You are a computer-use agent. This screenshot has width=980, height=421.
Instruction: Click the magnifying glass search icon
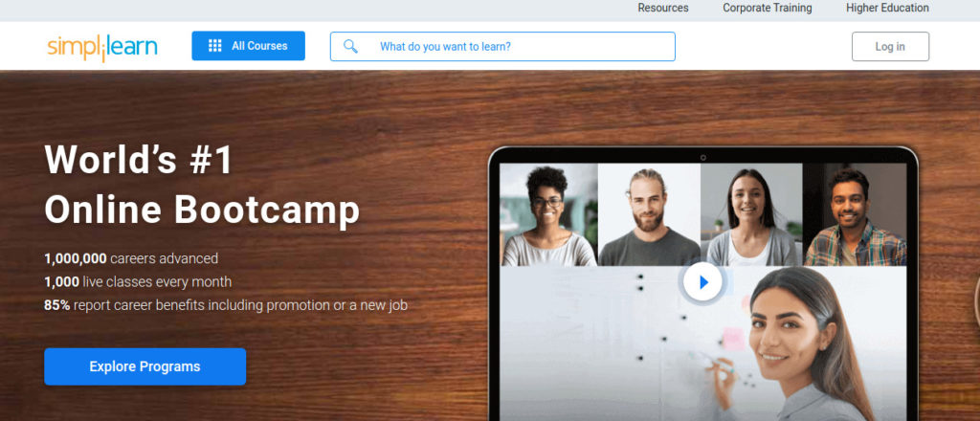tap(350, 46)
